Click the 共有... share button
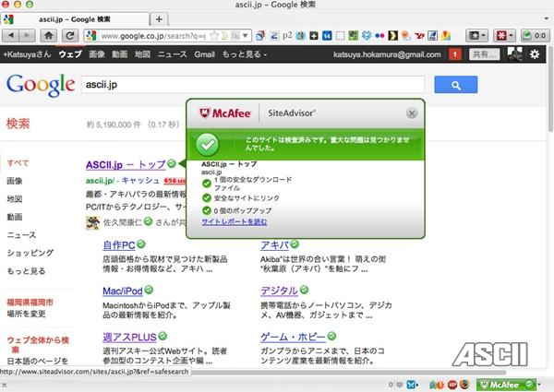The width and height of the screenshot is (554, 392). (485, 54)
